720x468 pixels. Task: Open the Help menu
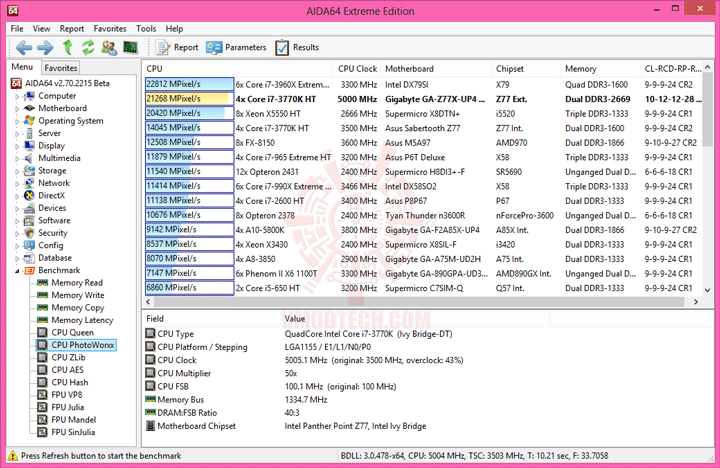[174, 28]
